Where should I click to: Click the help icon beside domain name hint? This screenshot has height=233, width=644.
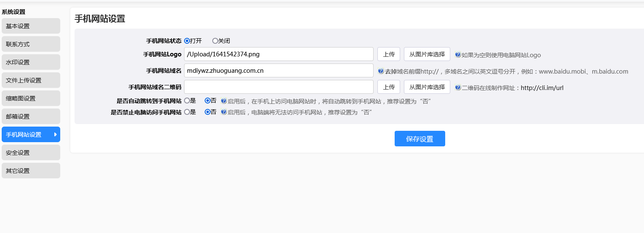pyautogui.click(x=381, y=71)
